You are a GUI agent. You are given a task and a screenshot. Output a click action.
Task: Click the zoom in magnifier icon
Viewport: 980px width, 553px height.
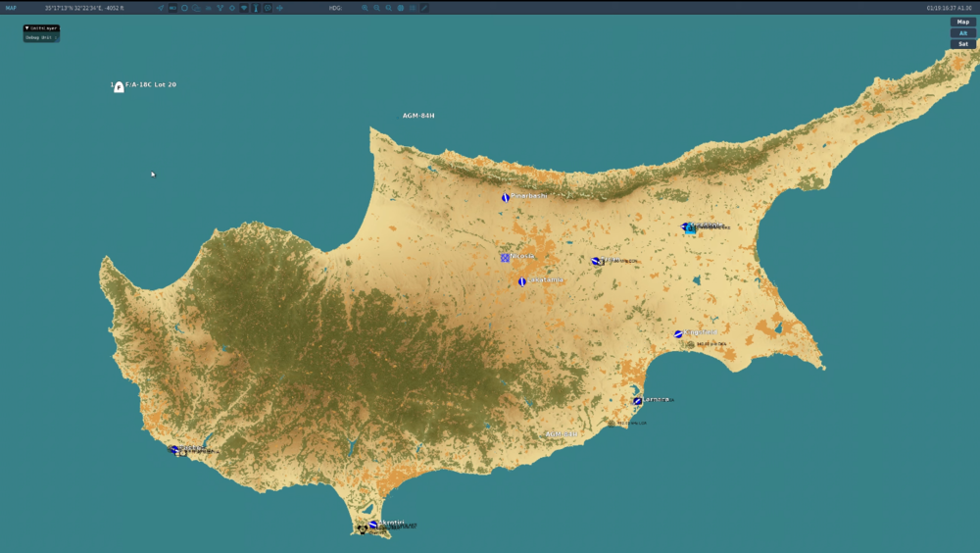[x=365, y=8]
